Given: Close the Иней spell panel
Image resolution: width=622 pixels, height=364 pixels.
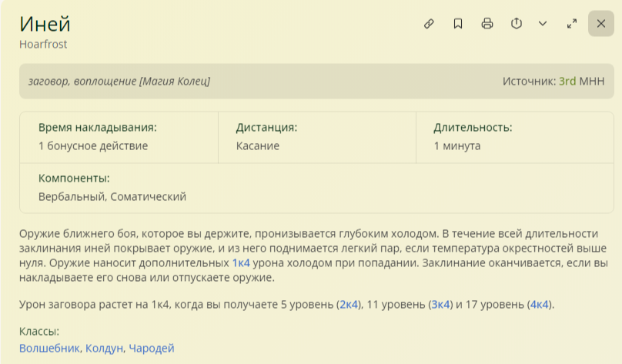Looking at the screenshot, I should click(x=601, y=24).
